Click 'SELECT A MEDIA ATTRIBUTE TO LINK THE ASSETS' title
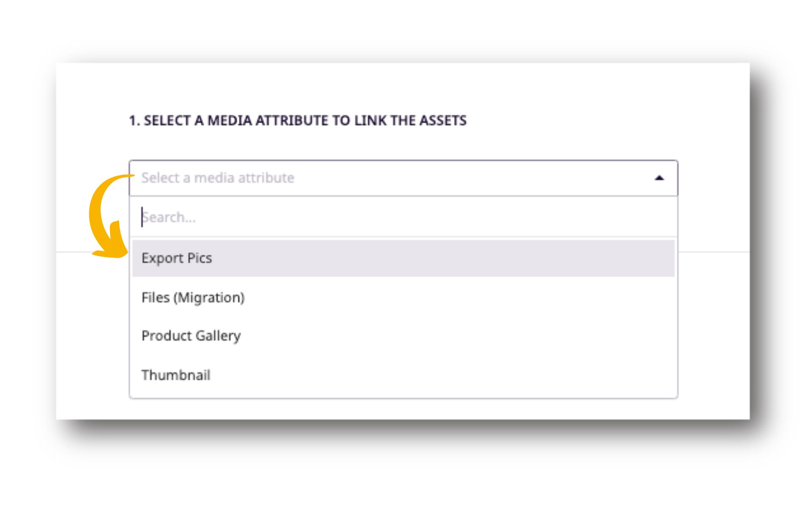The width and height of the screenshot is (812, 508). 297,121
